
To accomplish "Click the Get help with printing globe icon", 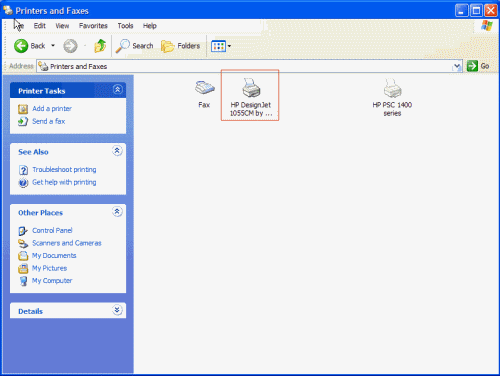I will click(23, 183).
